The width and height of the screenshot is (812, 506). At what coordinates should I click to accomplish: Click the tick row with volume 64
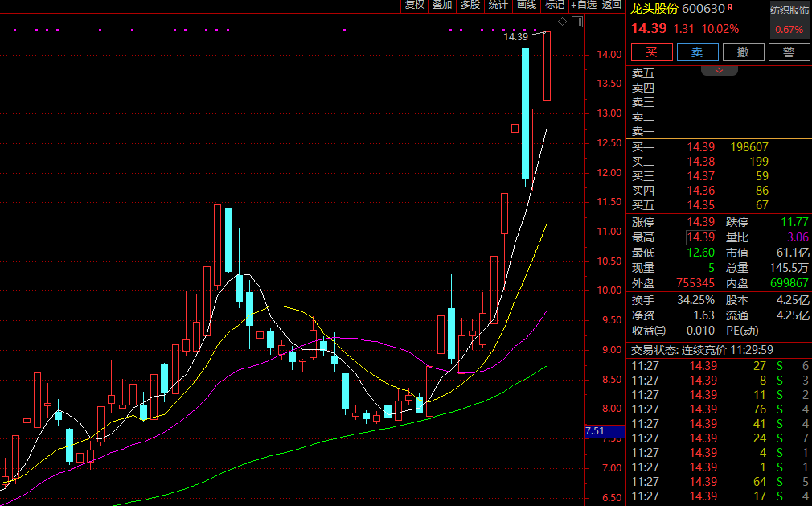(720, 482)
